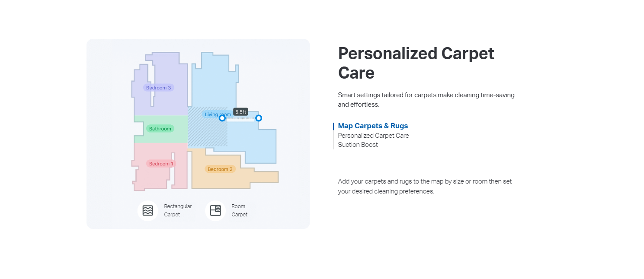Click the 6.5ft measurement tooltip
The height and width of the screenshot is (279, 644).
(x=240, y=112)
